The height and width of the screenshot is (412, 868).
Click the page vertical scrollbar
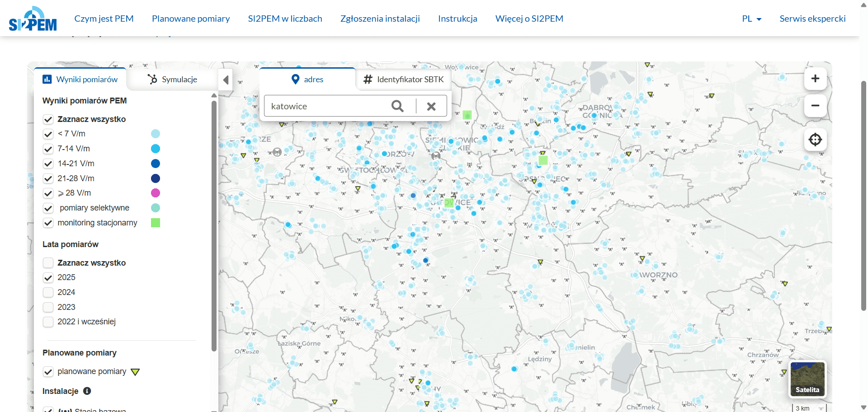tap(863, 196)
